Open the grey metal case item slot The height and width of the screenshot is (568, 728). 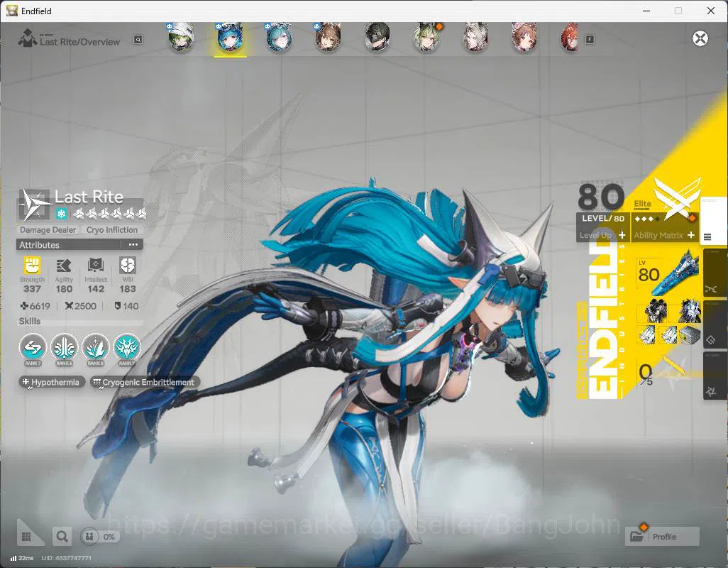(690, 334)
